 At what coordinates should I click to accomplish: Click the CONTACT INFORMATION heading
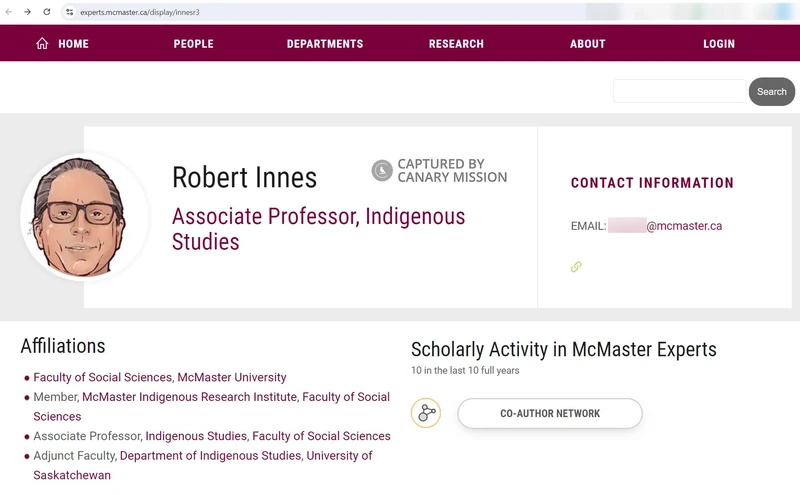652,183
